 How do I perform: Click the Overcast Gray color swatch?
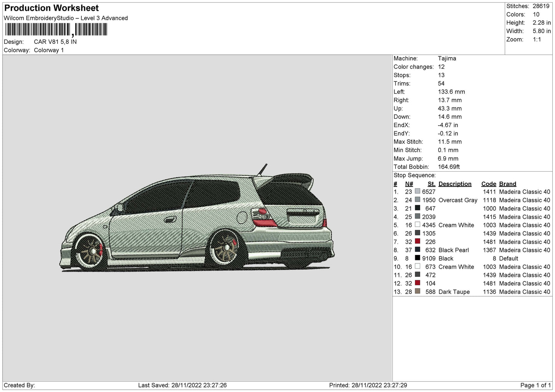pos(417,200)
